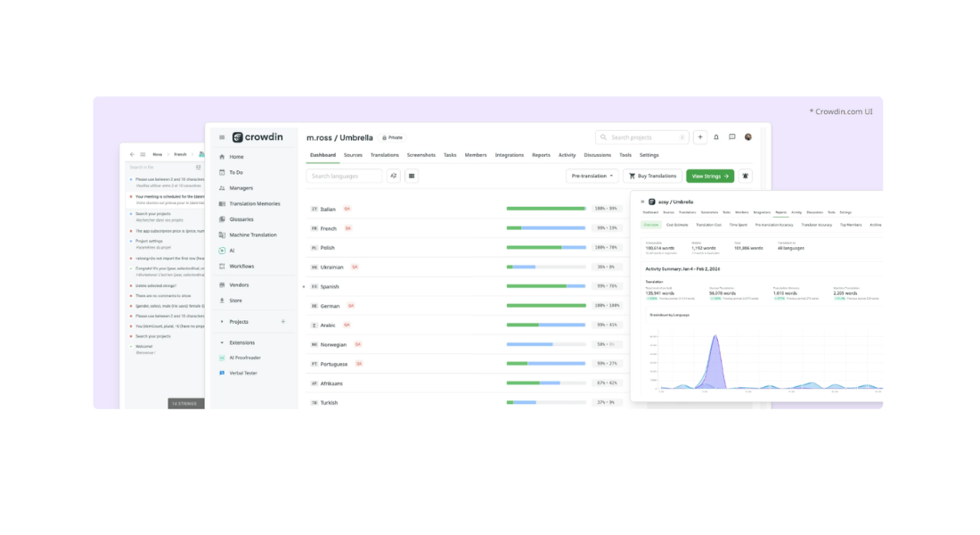Viewport: 980px width, 535px height.
Task: Click the Italian language progress bar
Action: pos(546,209)
